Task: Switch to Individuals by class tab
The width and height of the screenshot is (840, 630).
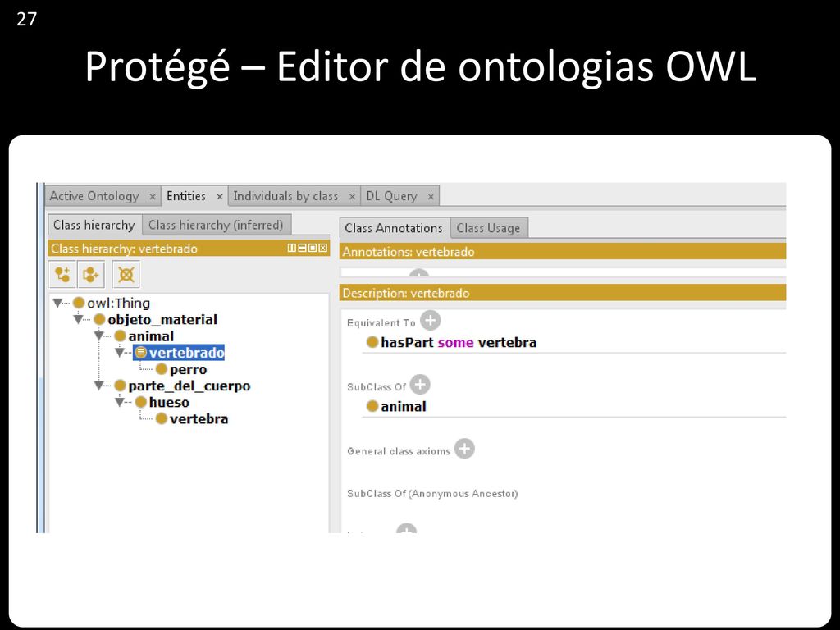Action: [285, 196]
